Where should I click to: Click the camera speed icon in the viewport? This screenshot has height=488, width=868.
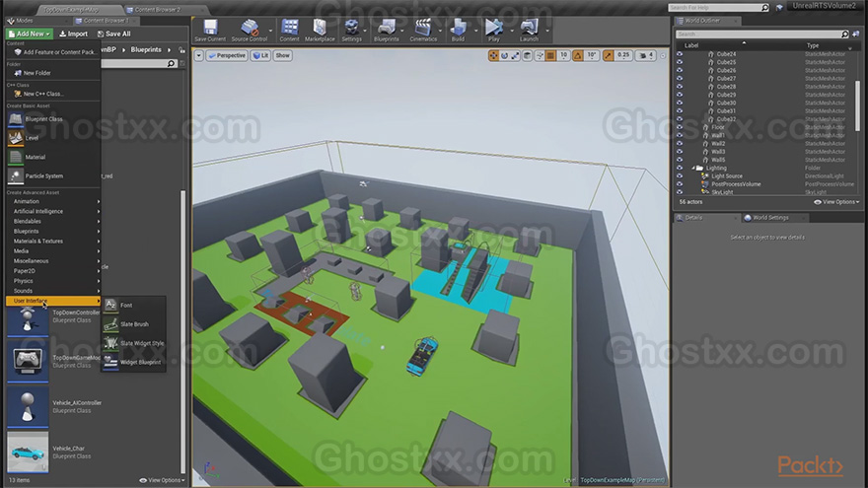coord(645,55)
